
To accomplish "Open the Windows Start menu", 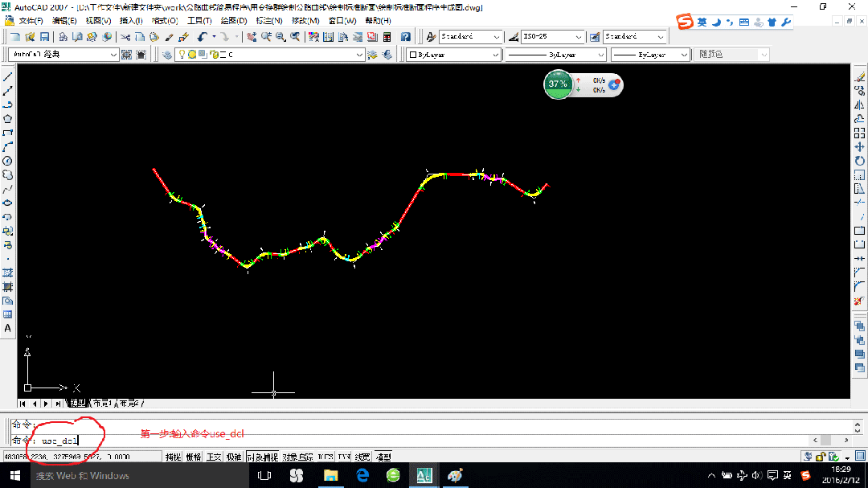I will pyautogui.click(x=15, y=475).
